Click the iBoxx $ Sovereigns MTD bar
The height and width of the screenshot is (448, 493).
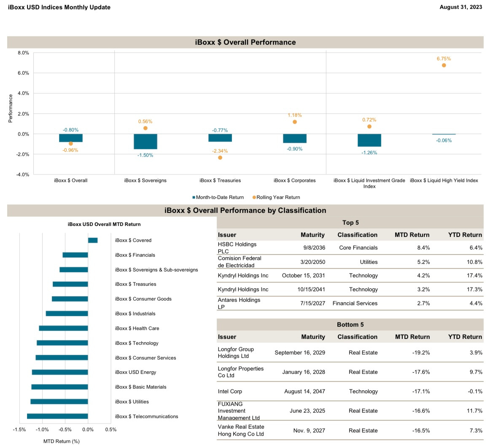coord(145,141)
